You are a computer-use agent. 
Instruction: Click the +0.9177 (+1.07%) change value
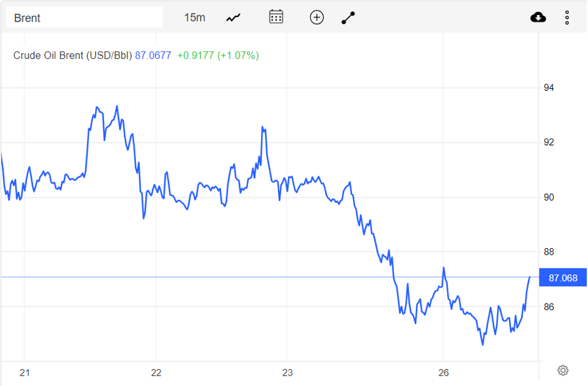pyautogui.click(x=218, y=55)
